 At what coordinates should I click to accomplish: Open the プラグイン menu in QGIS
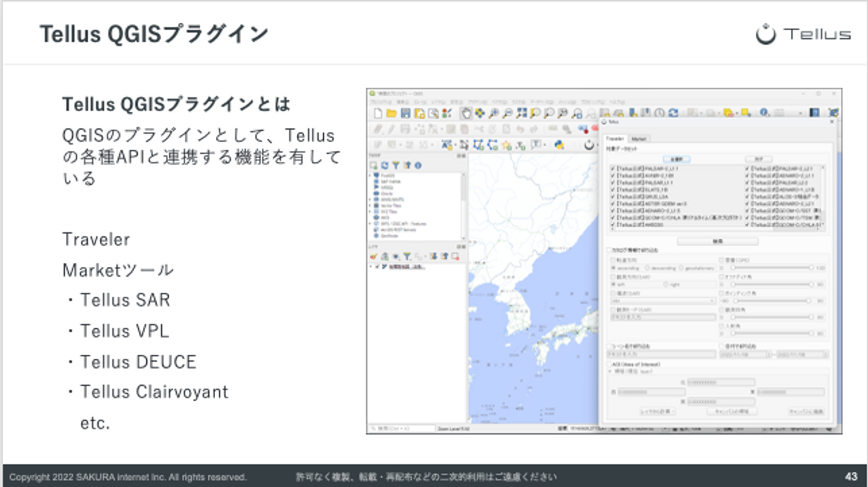477,102
